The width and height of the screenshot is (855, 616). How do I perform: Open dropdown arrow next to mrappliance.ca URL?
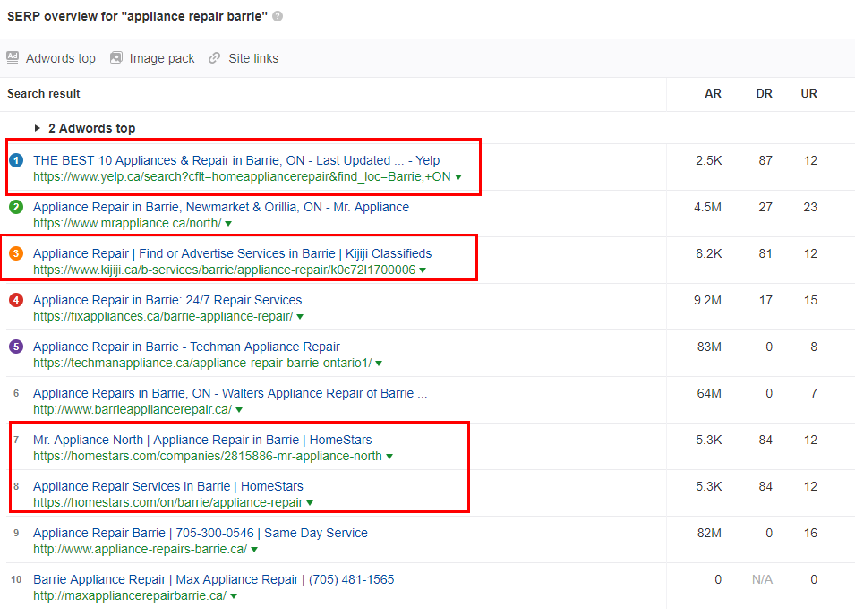228,224
